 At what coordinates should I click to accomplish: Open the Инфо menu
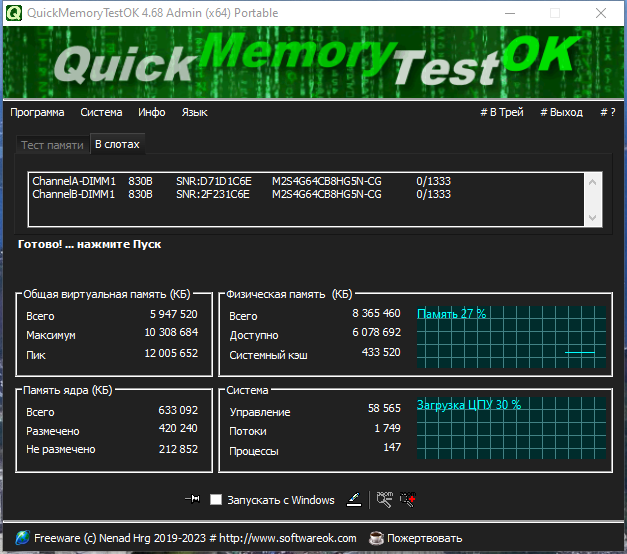pyautogui.click(x=152, y=112)
